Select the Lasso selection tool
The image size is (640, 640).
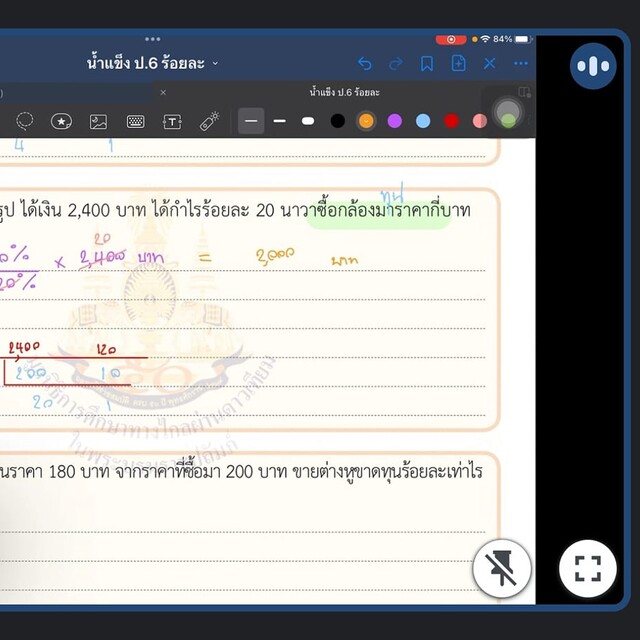click(x=24, y=121)
